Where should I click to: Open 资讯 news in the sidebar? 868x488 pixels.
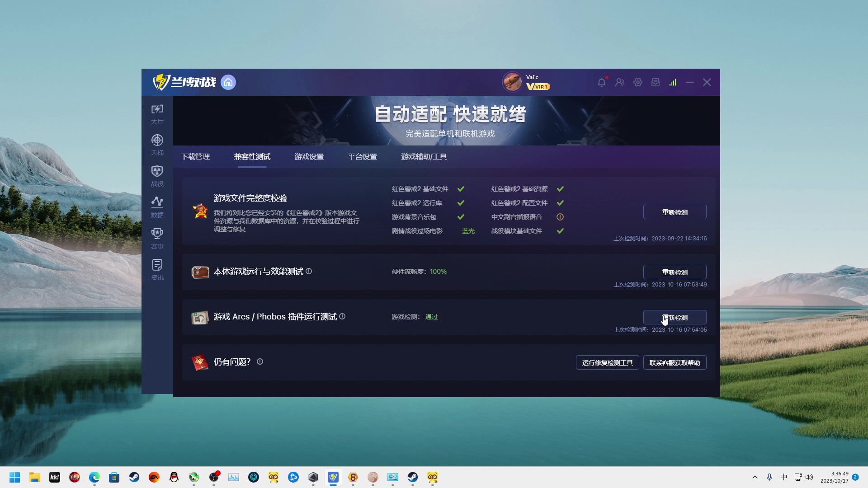coord(157,270)
